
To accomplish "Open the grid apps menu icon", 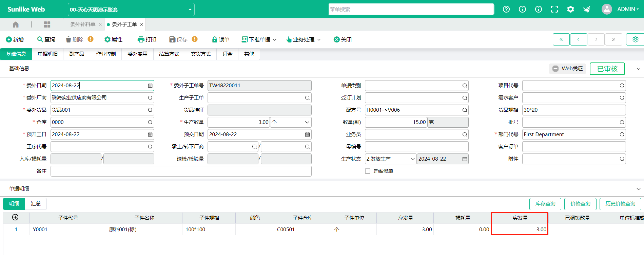I will coord(47,24).
